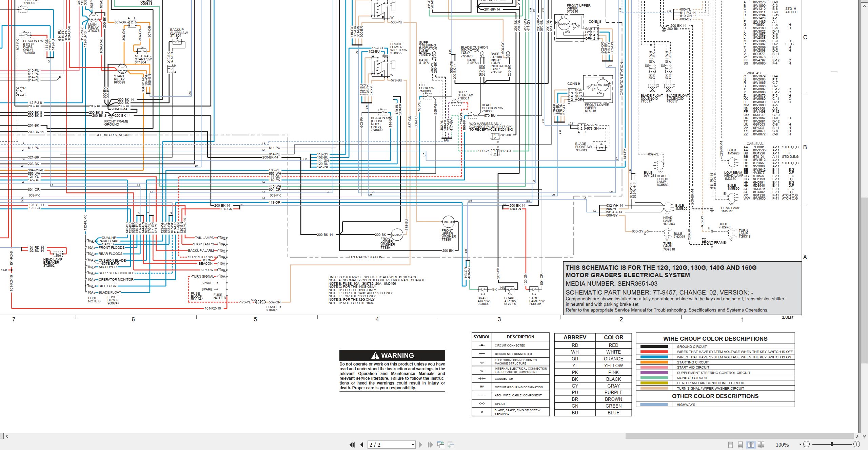The height and width of the screenshot is (450, 868).
Task: Click the next view icon
Action: (x=451, y=445)
